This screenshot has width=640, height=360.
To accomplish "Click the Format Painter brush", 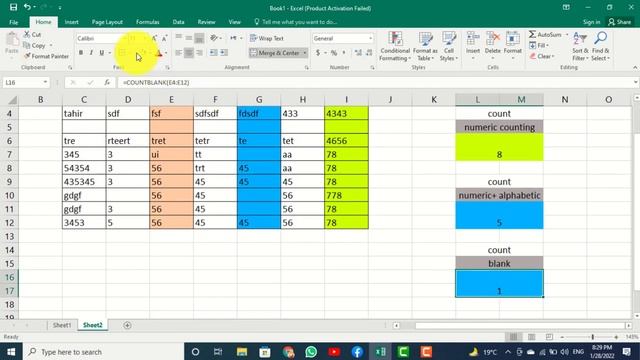I will tap(27, 56).
